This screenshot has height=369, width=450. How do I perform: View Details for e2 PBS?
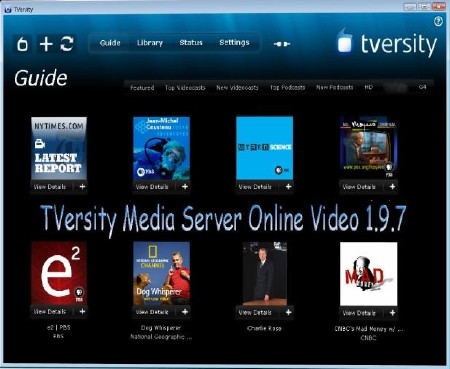click(x=50, y=312)
